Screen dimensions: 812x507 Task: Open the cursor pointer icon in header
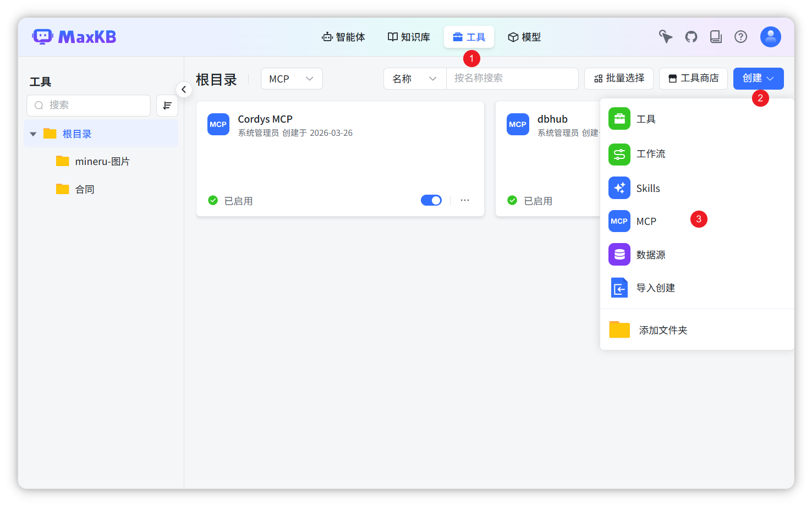[666, 37]
